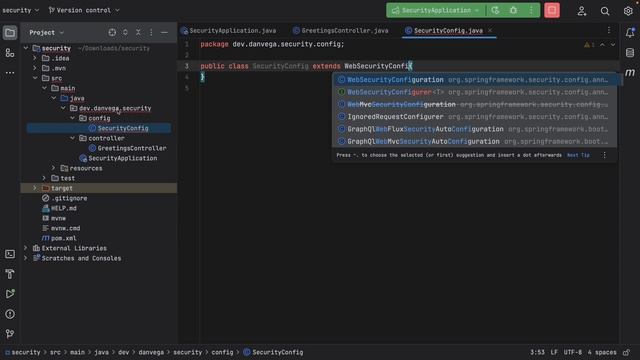This screenshot has width=640, height=360.
Task: Click the 4 spaces indent setting
Action: (602, 352)
